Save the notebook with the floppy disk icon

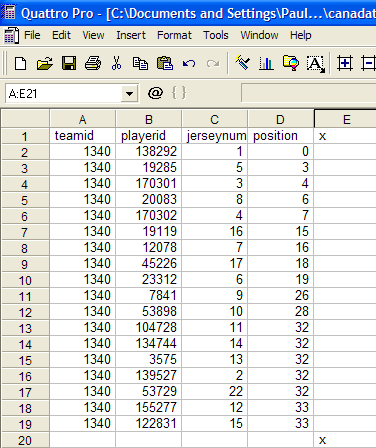69,63
